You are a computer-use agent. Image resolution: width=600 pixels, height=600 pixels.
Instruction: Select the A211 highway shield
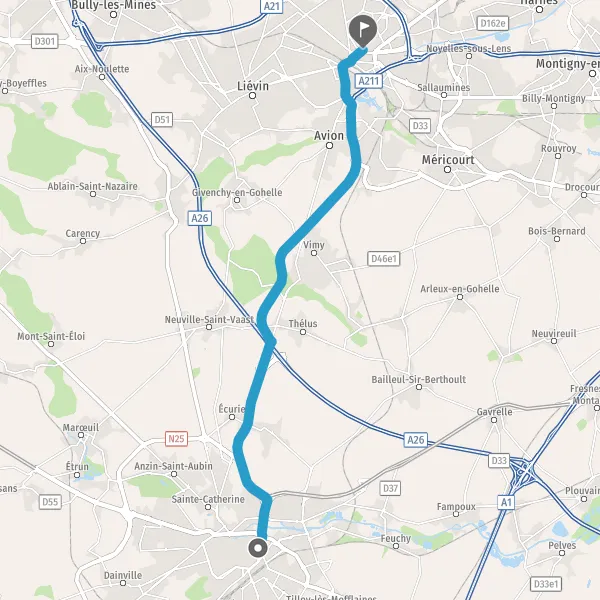369,81
